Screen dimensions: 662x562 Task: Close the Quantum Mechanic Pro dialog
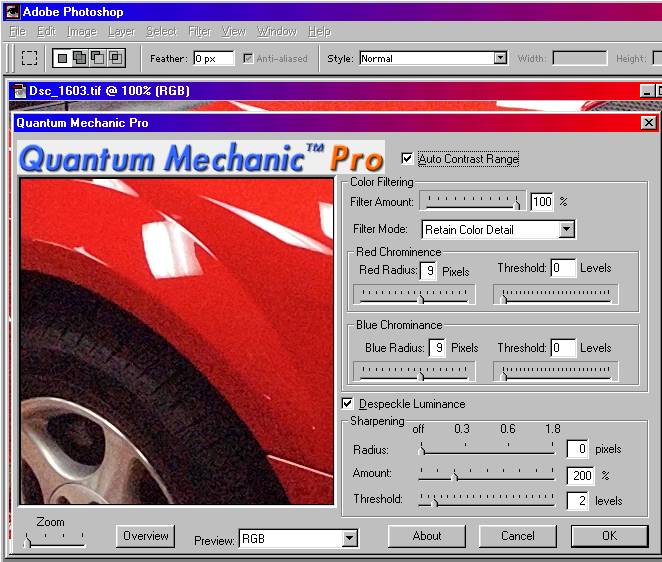coord(648,123)
